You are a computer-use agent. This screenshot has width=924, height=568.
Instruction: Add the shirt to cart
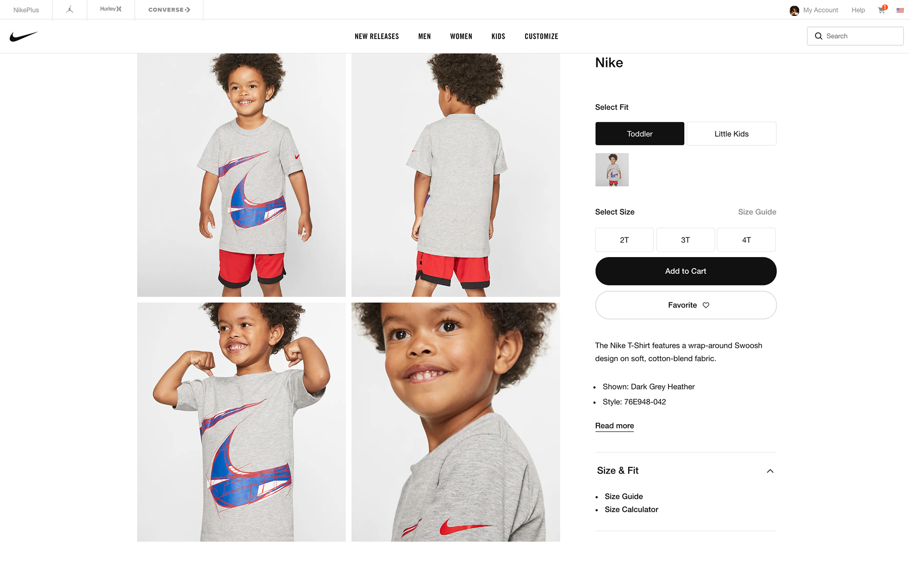[x=686, y=271]
